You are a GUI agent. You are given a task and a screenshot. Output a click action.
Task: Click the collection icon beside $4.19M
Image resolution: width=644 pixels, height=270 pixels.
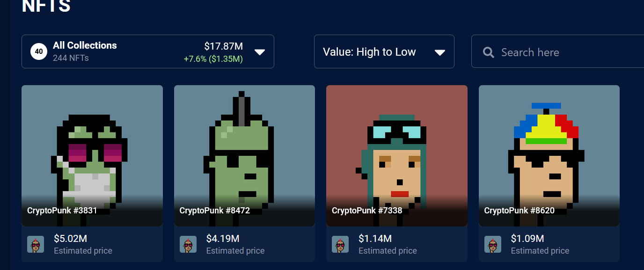coord(188,244)
